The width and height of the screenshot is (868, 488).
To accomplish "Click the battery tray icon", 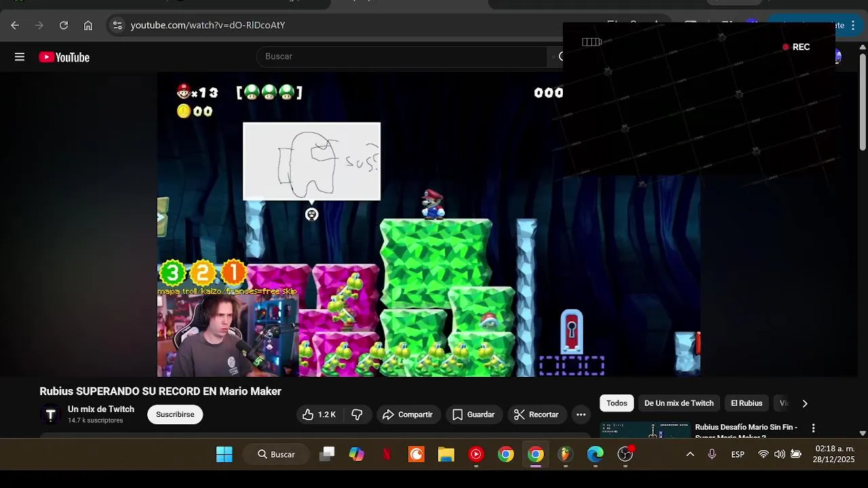I will 796,455.
